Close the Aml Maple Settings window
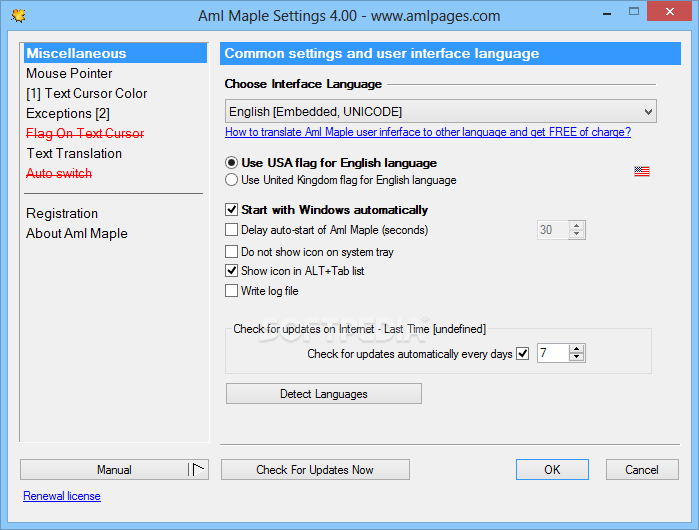 (x=670, y=12)
